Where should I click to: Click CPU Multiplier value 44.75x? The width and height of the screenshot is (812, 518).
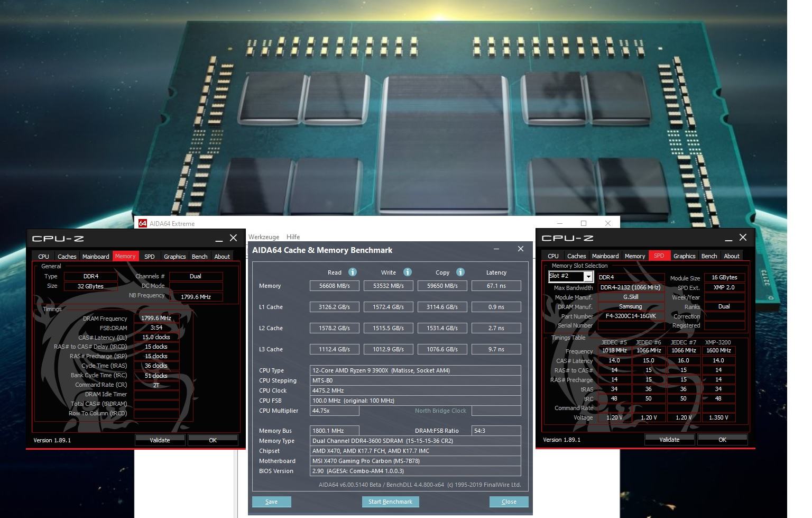point(335,411)
